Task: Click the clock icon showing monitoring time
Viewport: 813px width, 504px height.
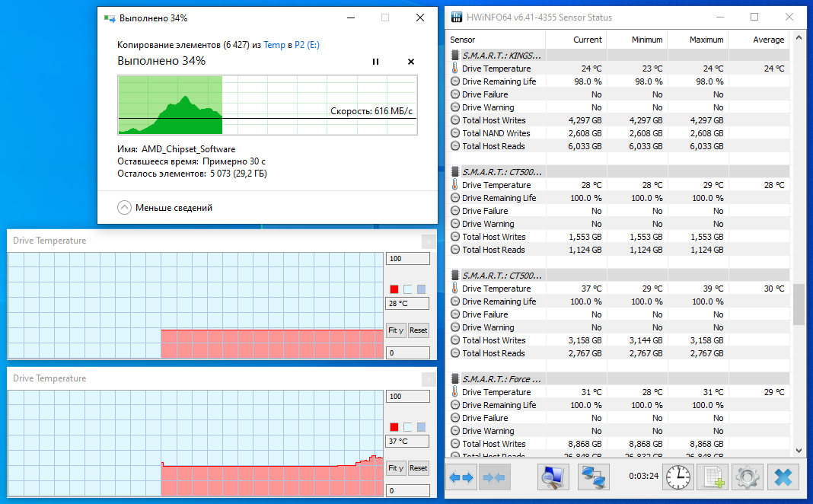Action: [677, 477]
